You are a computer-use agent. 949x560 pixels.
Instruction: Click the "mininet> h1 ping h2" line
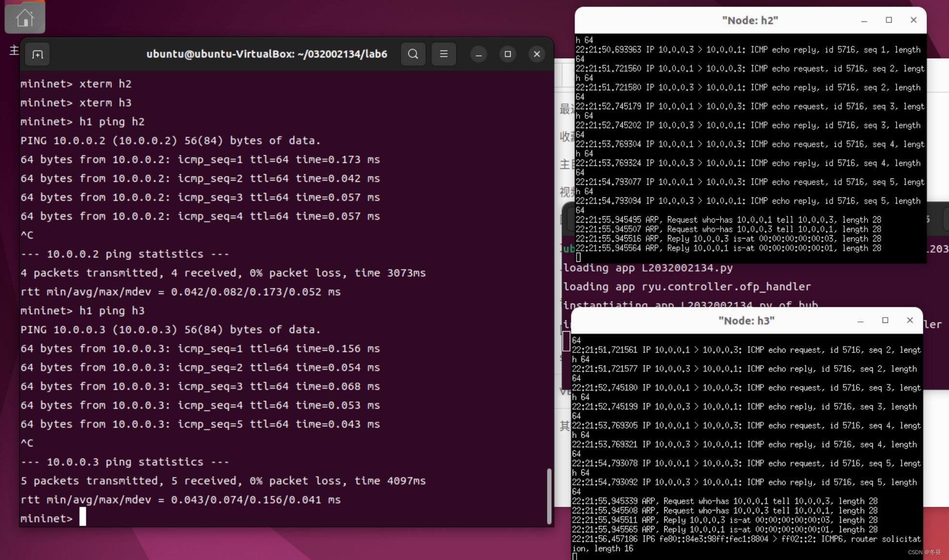(82, 122)
